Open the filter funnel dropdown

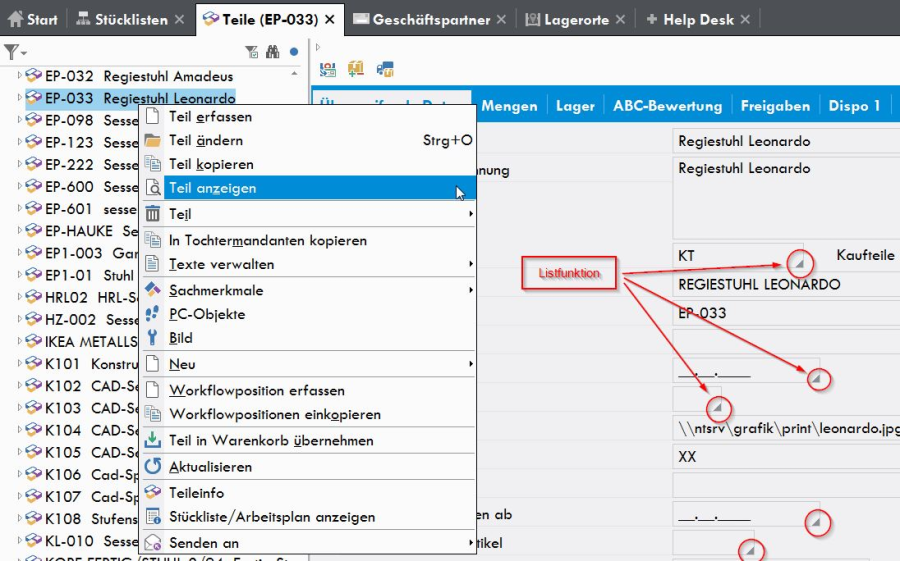15,52
